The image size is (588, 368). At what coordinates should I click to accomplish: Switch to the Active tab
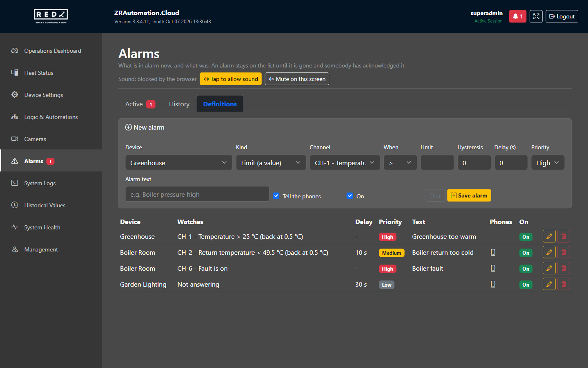[x=140, y=104]
